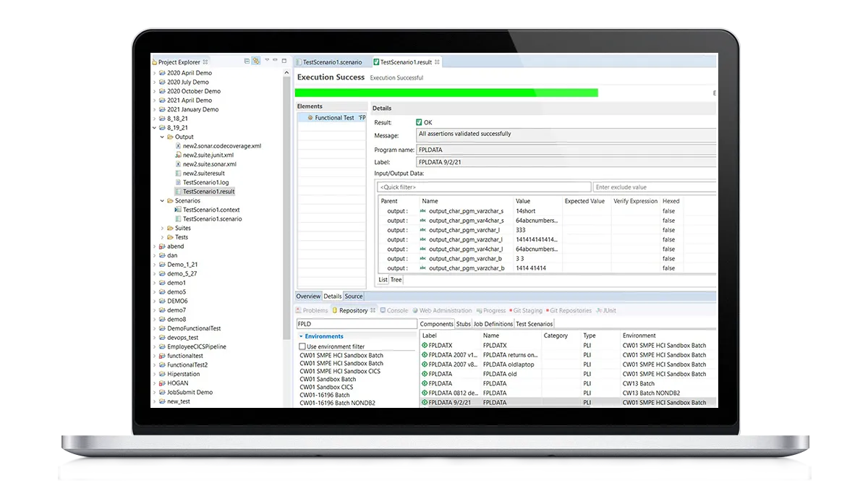Screen dimensions: 868x499
Task: Select CW01 Sandbox CICS environment
Action: pos(326,387)
